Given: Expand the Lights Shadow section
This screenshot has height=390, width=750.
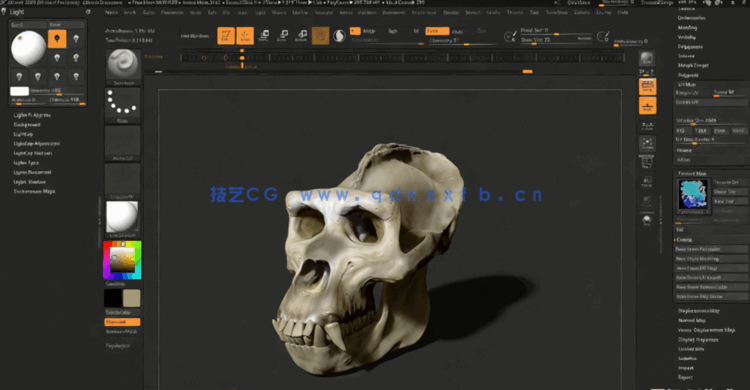Looking at the screenshot, I should point(30,182).
